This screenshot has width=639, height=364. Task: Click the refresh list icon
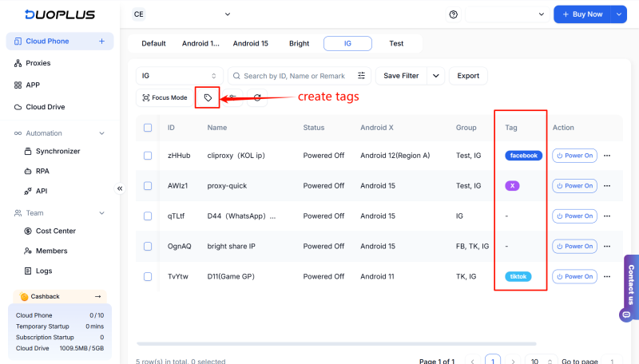[256, 97]
